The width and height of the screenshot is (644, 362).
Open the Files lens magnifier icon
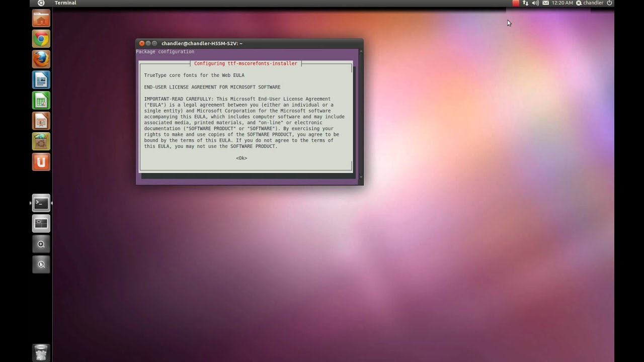pyautogui.click(x=41, y=264)
